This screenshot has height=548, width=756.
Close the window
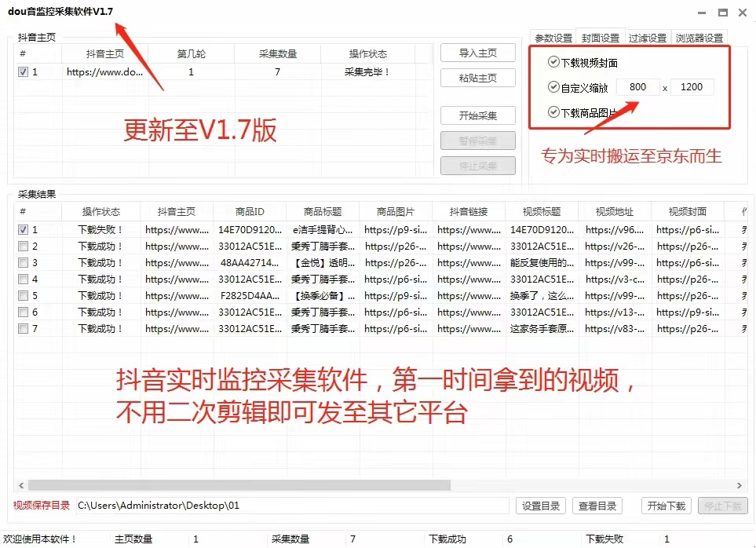[x=743, y=13]
